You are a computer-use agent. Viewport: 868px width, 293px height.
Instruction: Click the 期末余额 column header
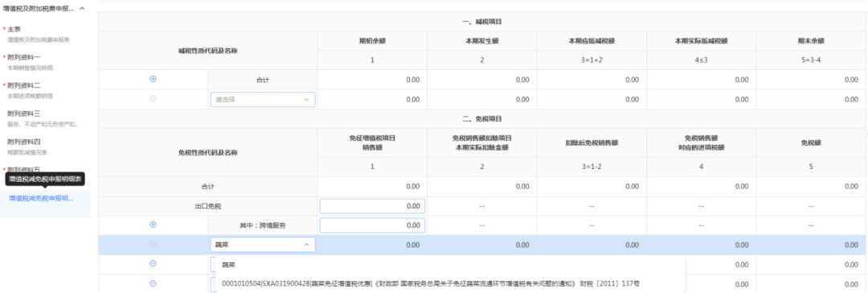(812, 40)
